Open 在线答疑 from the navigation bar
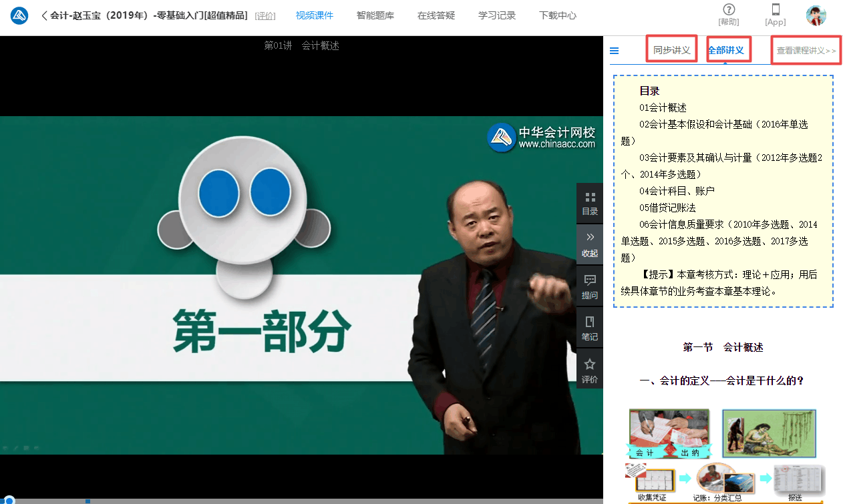843x504 pixels. [436, 15]
